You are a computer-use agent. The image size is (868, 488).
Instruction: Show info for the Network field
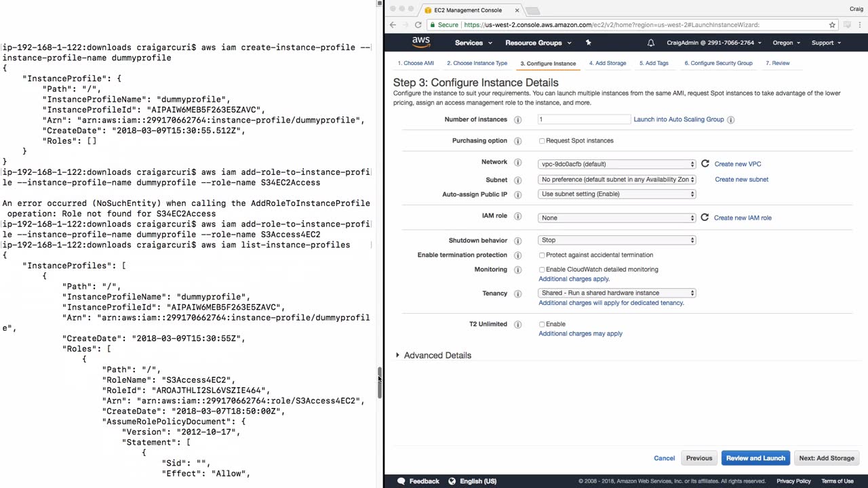[517, 163]
